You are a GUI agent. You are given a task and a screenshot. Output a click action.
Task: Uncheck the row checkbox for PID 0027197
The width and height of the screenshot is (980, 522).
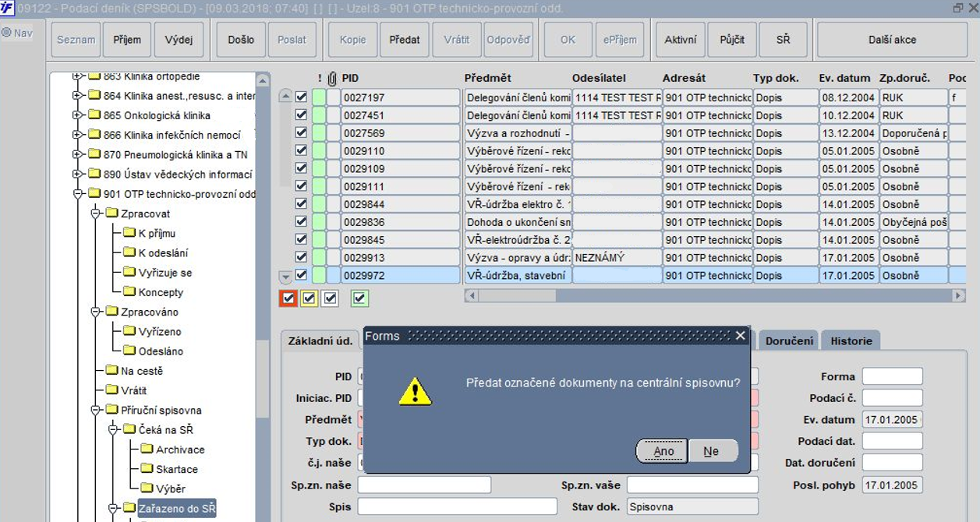point(302,97)
